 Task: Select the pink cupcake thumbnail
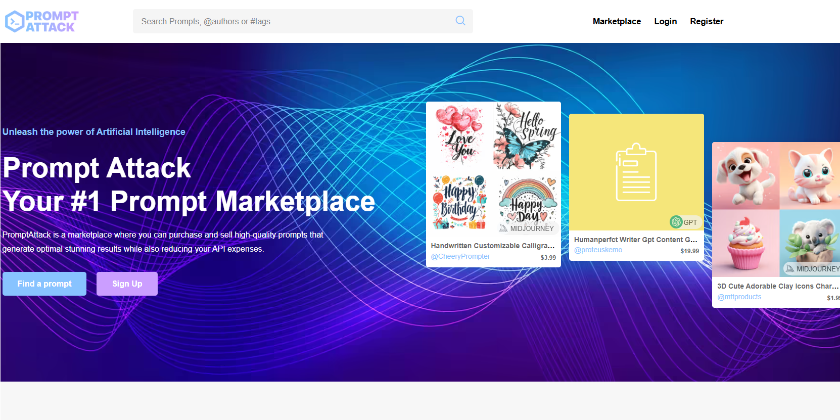745,243
